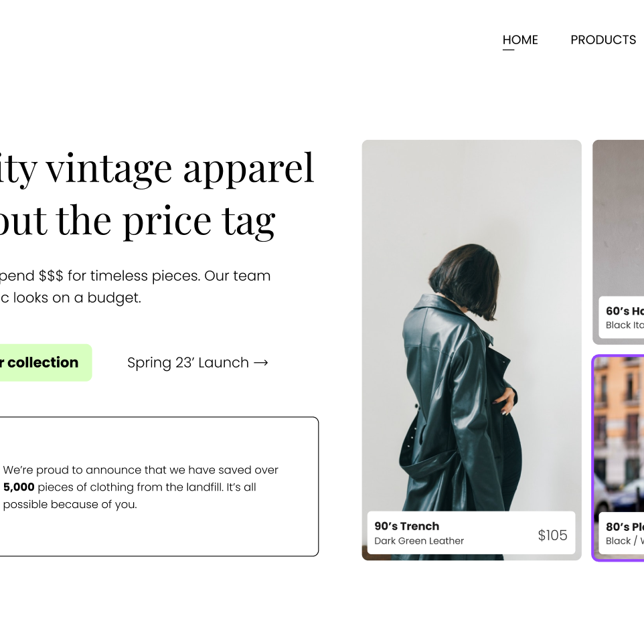This screenshot has width=644, height=644.
Task: Click the landfill announcement box
Action: pos(159,487)
